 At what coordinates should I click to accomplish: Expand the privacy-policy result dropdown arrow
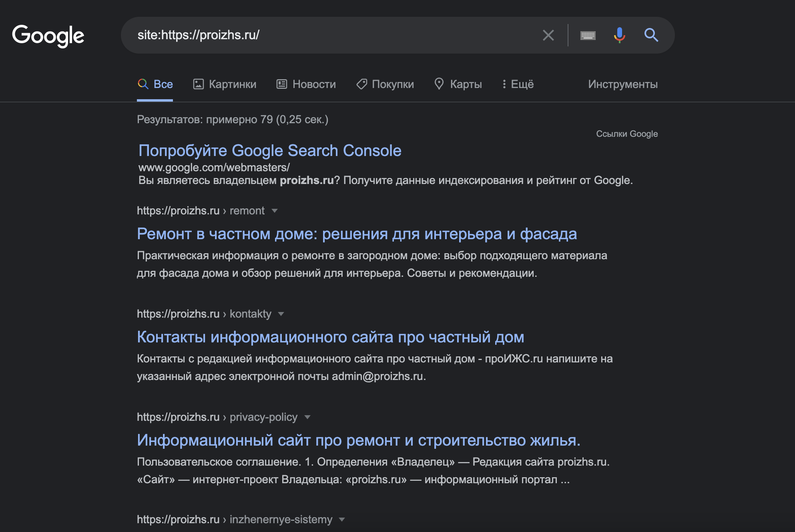tap(307, 417)
